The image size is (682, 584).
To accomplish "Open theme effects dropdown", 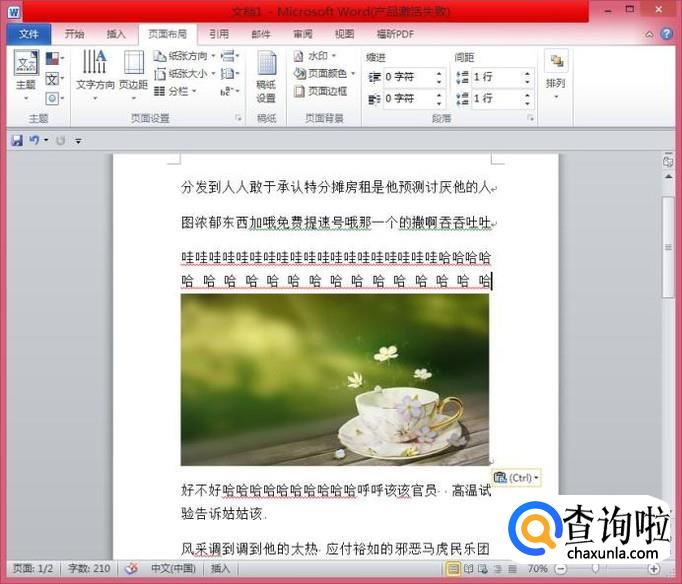I will click(54, 98).
